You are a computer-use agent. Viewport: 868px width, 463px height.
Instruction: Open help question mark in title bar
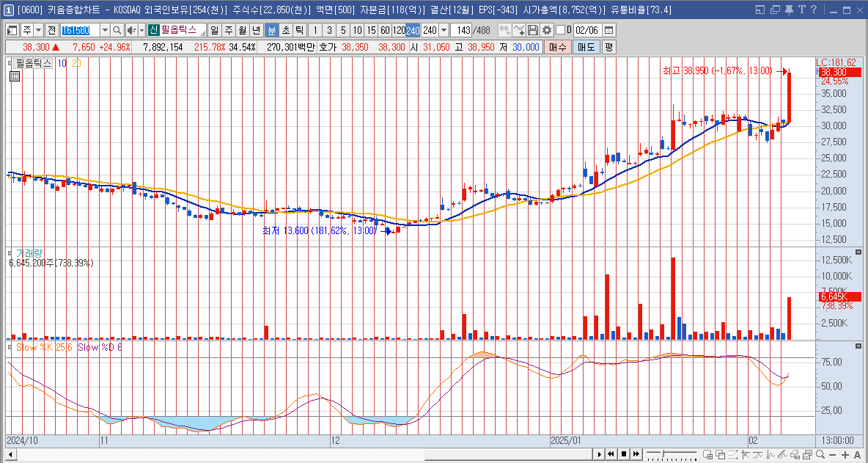click(x=813, y=10)
